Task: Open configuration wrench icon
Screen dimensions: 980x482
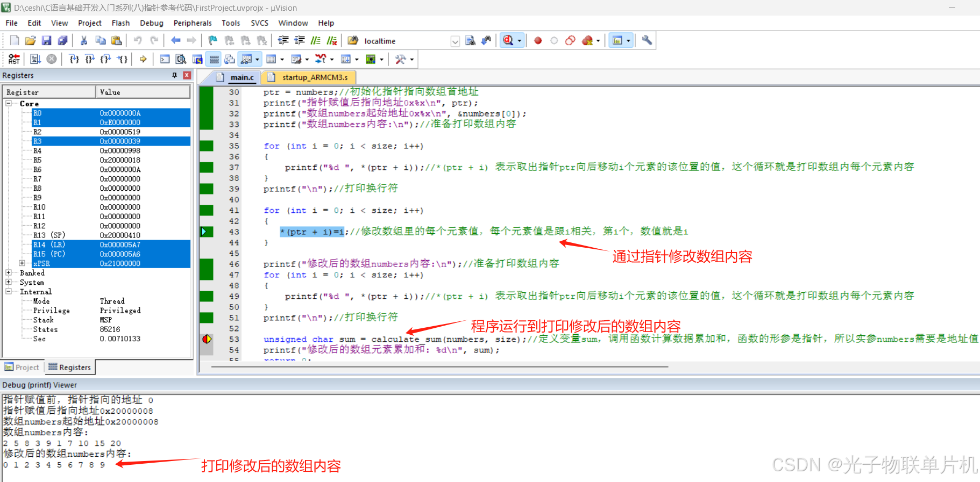Action: [647, 40]
